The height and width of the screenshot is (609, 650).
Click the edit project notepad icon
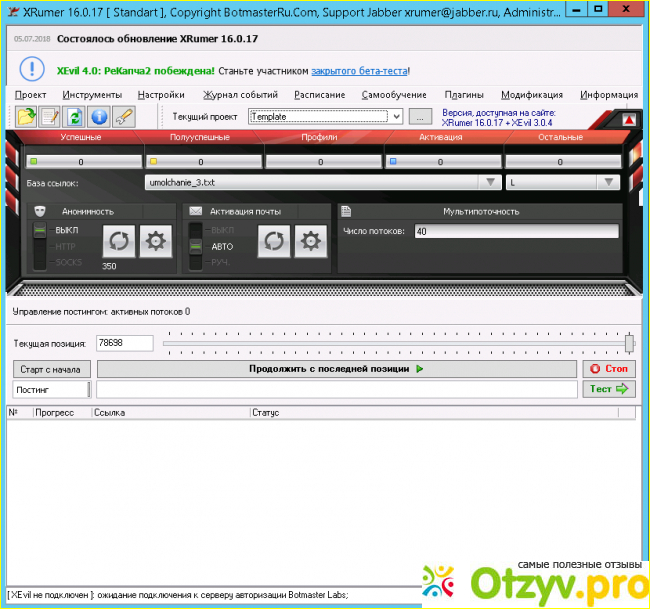tap(49, 116)
